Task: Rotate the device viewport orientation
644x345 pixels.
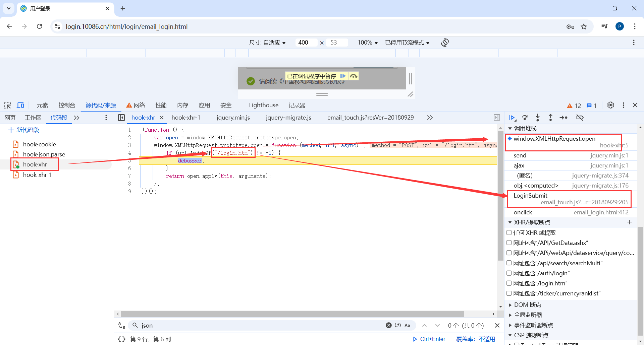Action: point(445,43)
